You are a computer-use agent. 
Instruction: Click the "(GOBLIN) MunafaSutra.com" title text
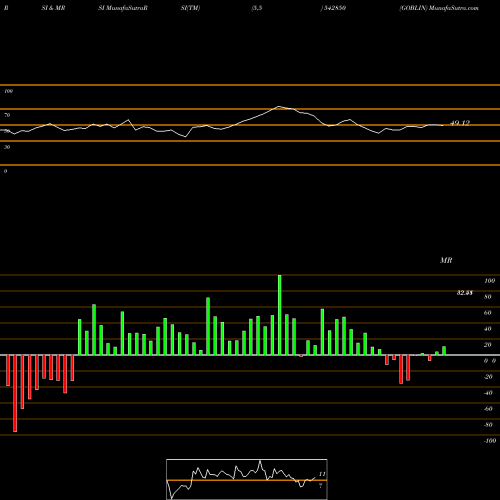coord(439,8)
